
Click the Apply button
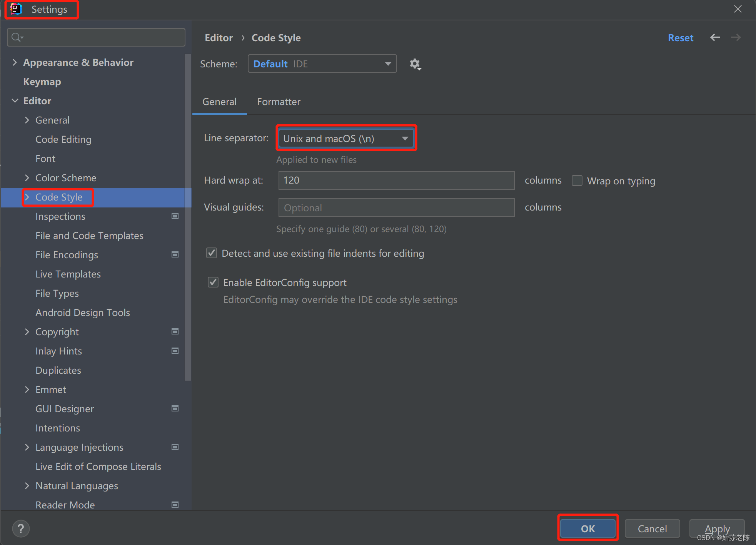tap(717, 528)
